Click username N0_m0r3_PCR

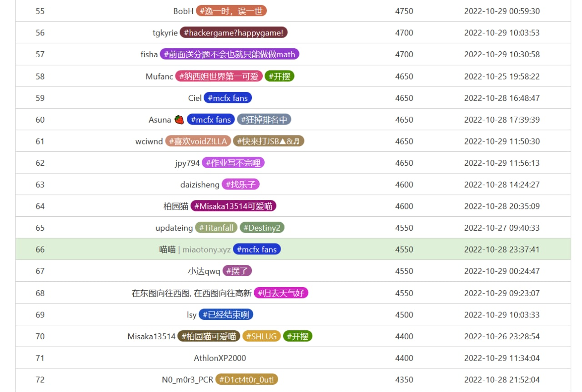click(x=187, y=380)
